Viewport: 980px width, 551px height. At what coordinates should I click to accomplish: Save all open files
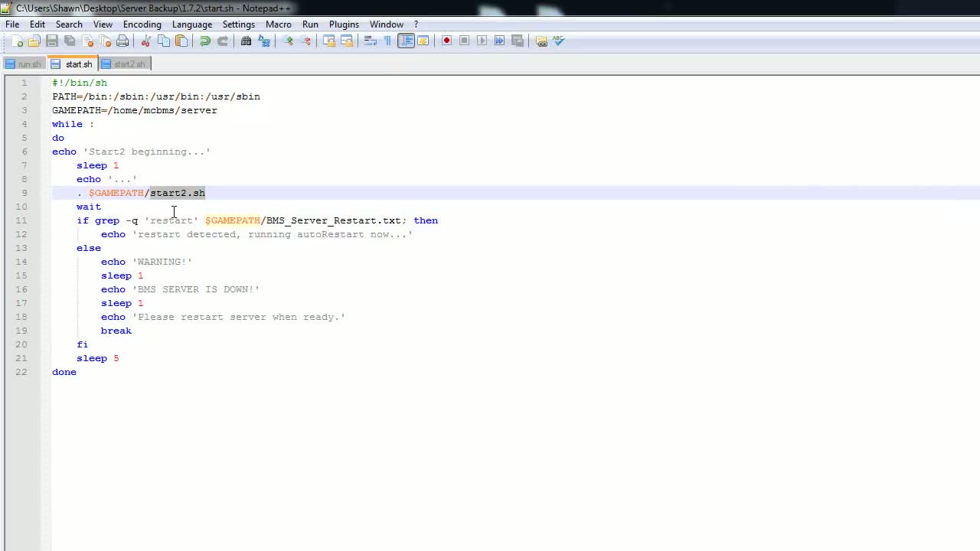click(69, 41)
